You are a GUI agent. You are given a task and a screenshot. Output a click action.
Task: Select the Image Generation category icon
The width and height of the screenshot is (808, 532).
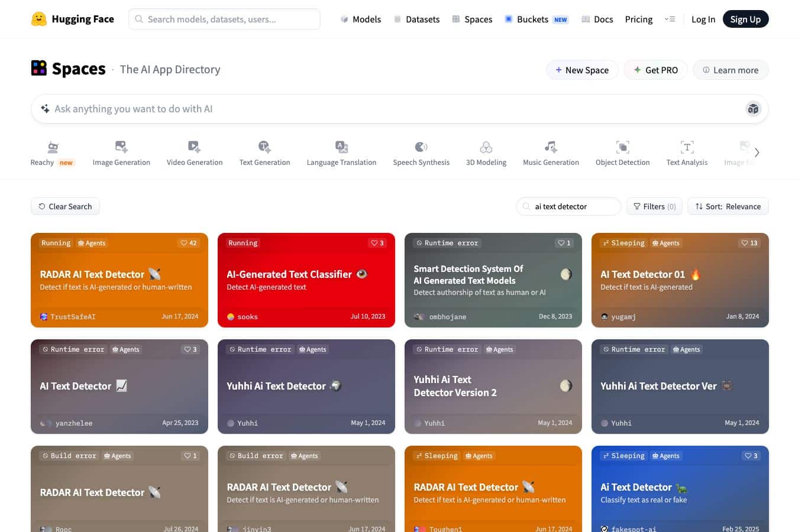(121, 147)
